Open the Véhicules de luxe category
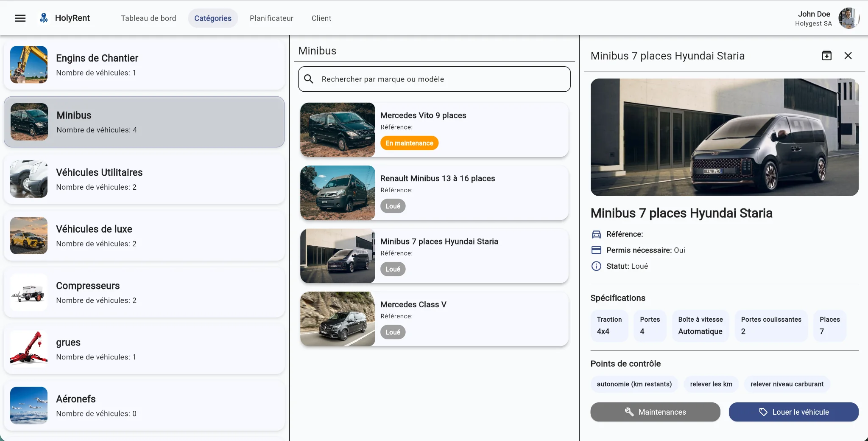Screen dimensions: 868x441 pos(144,236)
